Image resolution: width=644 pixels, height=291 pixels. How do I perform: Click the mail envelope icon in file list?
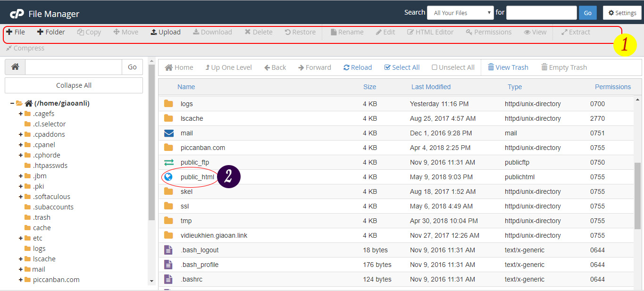[168, 133]
